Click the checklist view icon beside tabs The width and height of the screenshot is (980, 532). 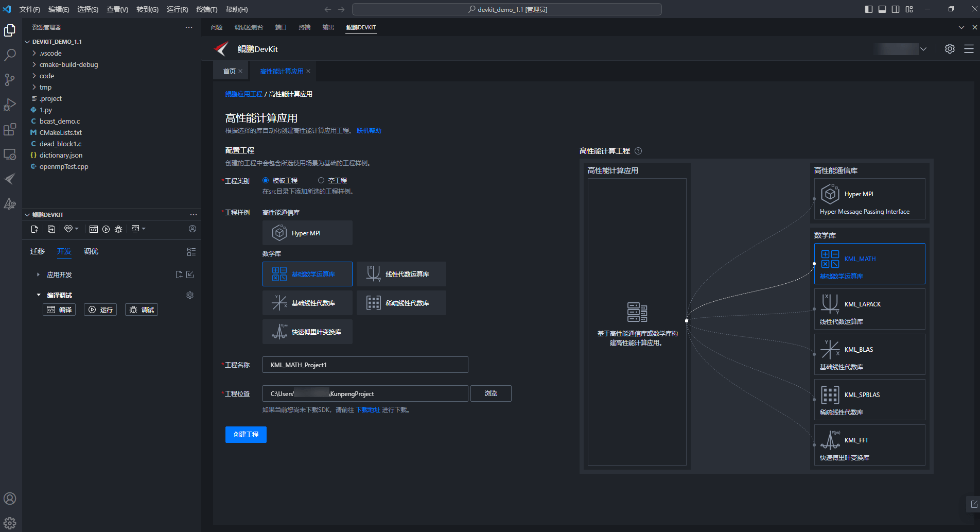[x=191, y=252]
